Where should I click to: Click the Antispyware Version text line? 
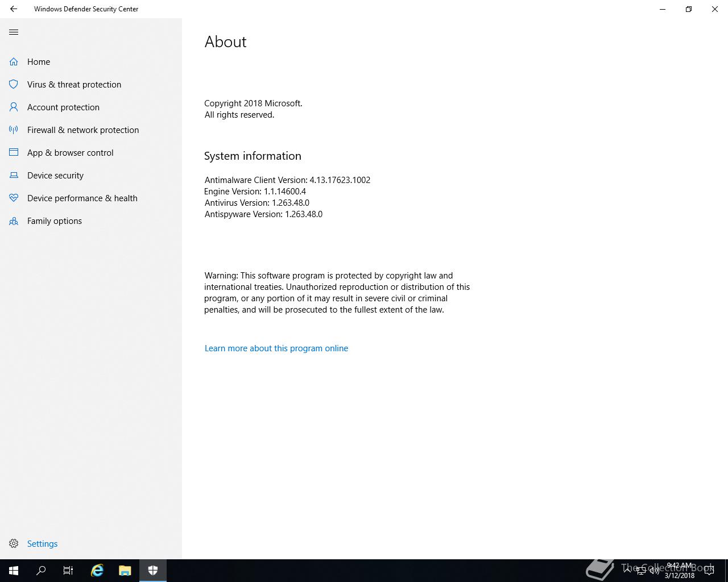(x=263, y=214)
